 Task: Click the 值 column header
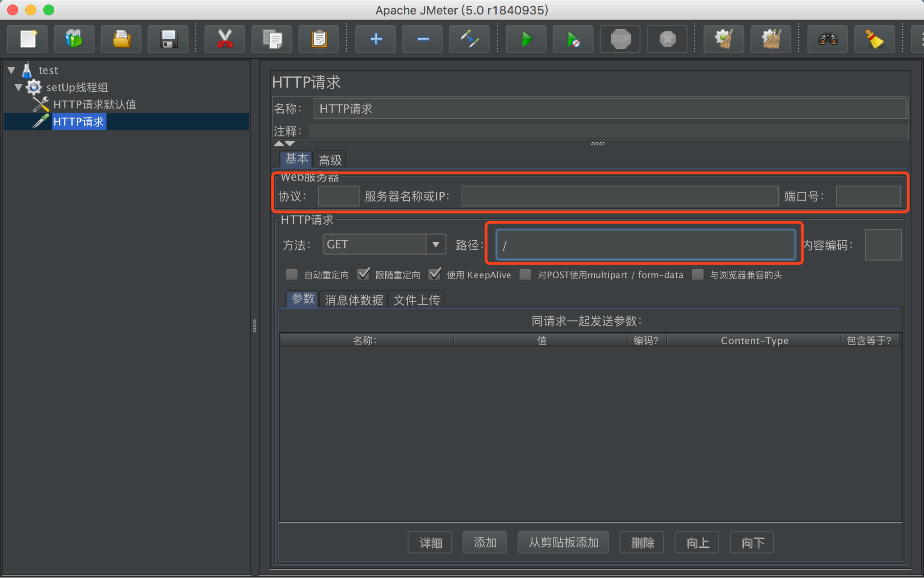click(541, 340)
